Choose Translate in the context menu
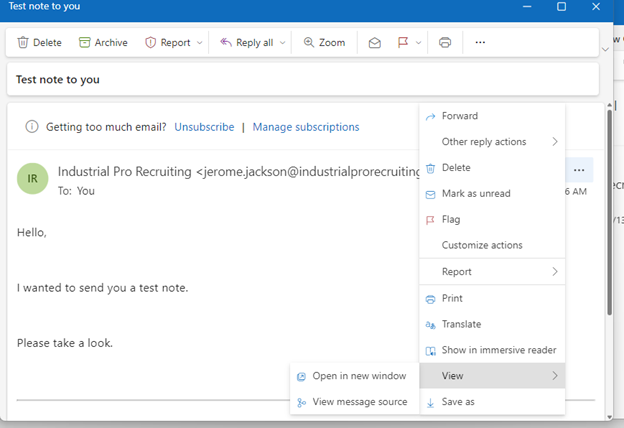The width and height of the screenshot is (624, 428). (492, 324)
